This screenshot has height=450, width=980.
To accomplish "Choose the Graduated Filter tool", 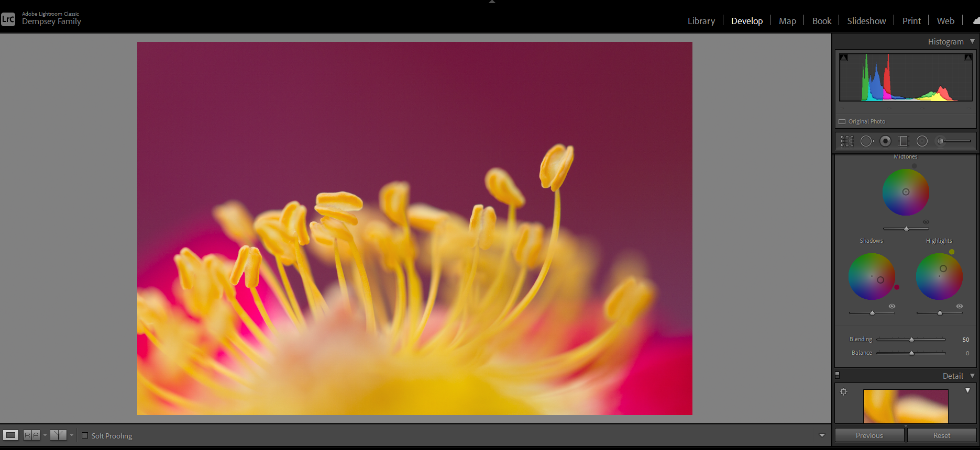I will pos(904,141).
